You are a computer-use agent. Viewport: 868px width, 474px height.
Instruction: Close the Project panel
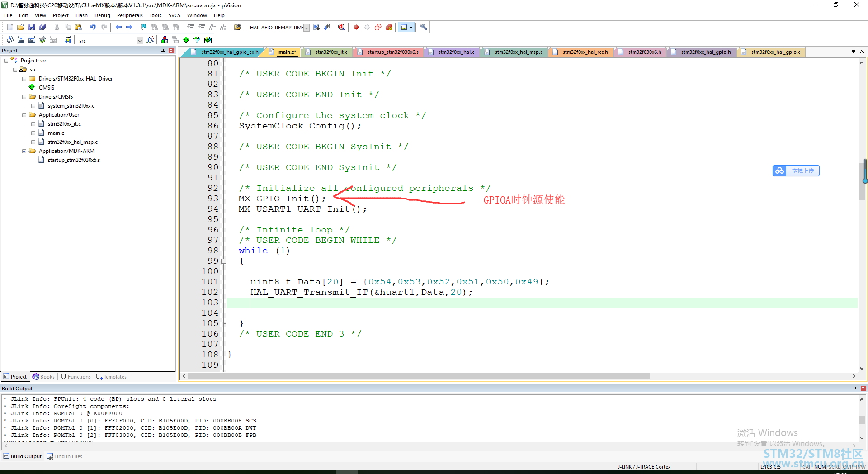click(x=171, y=51)
